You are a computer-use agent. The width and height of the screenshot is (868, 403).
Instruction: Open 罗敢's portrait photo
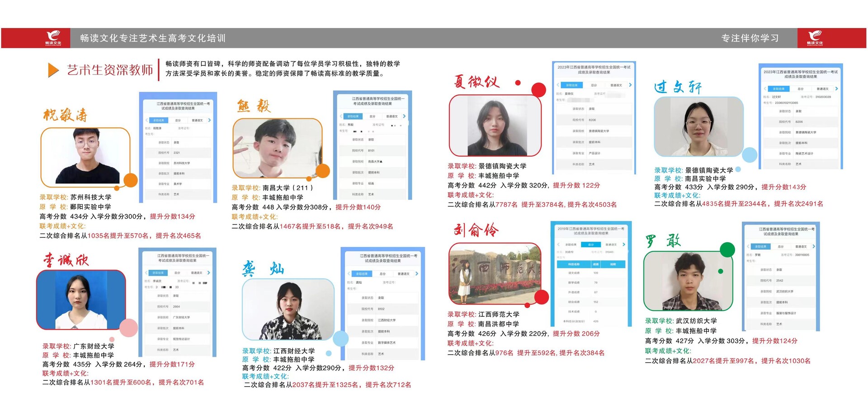(x=688, y=281)
